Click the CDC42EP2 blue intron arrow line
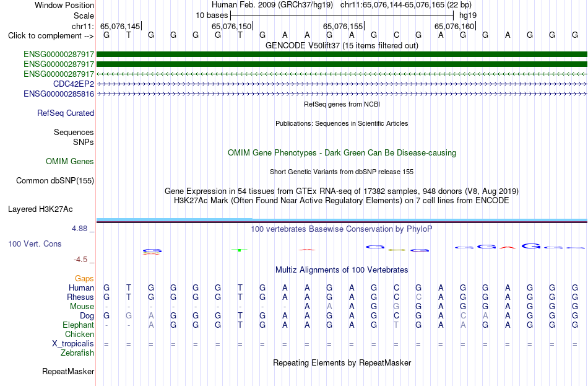The image size is (588, 386). pos(342,84)
